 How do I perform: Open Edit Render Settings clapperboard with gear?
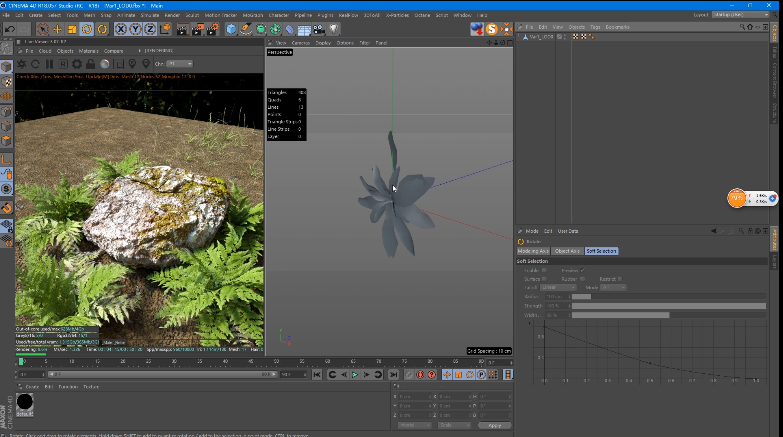[213, 29]
